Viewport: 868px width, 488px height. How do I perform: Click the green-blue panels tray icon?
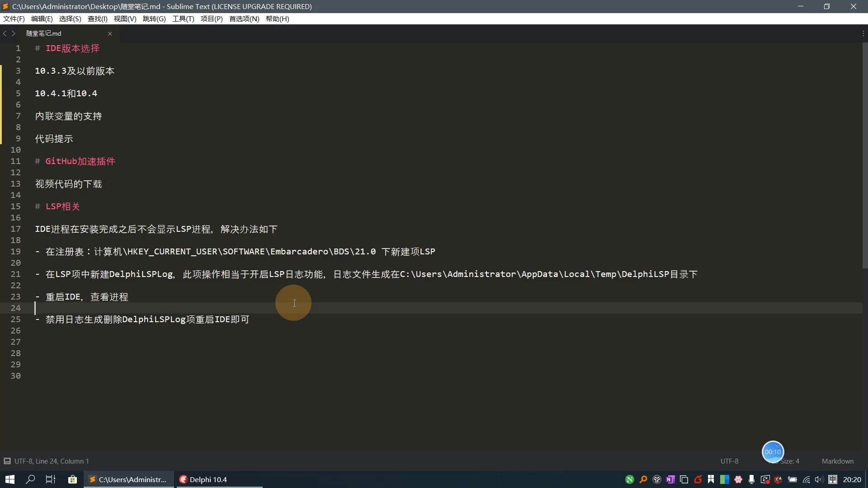click(x=725, y=479)
